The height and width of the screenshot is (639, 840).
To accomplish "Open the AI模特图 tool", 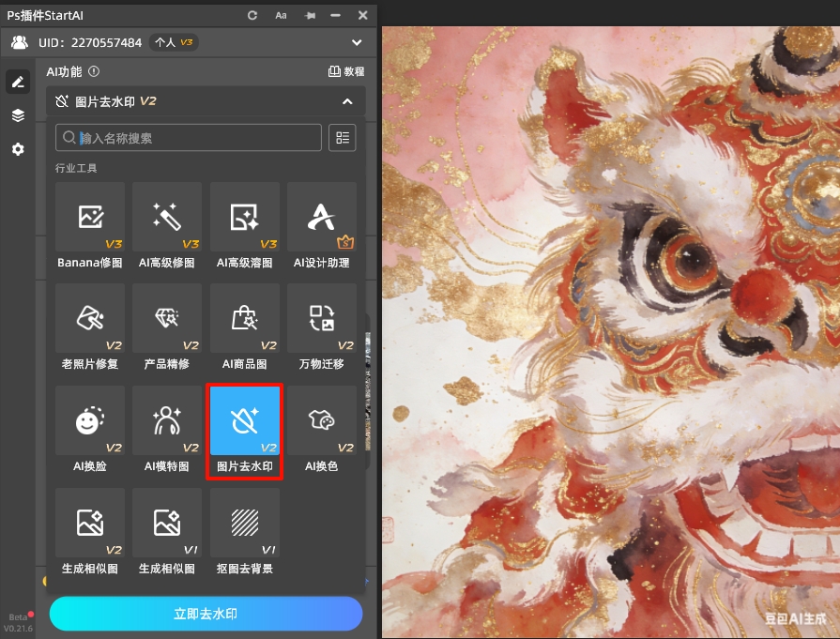I will click(x=167, y=420).
